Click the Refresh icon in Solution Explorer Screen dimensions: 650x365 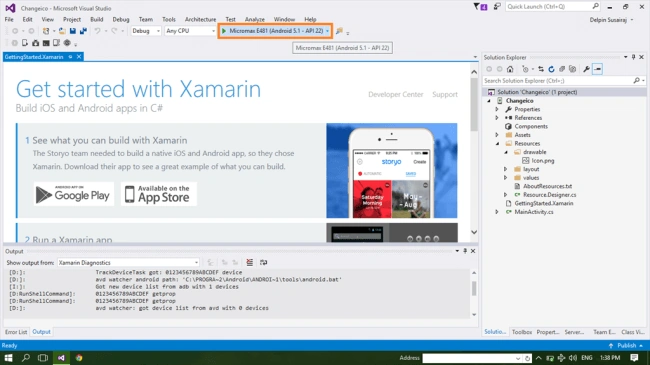click(551, 69)
